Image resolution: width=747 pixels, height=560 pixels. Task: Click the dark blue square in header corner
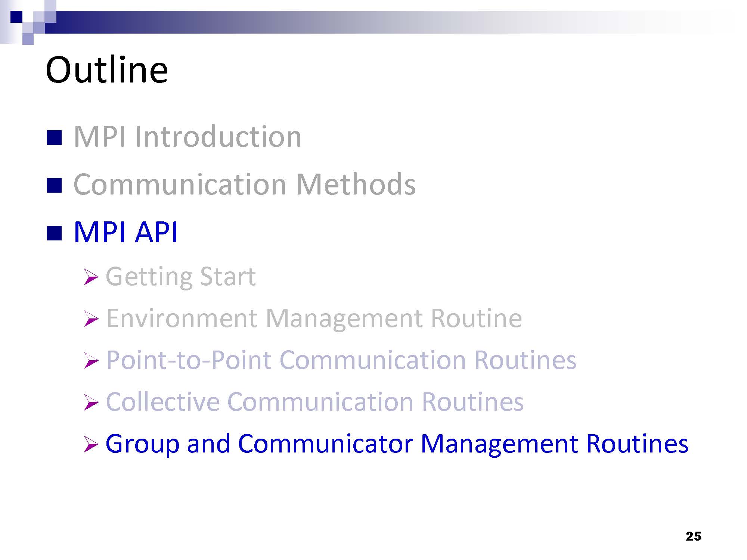[x=17, y=17]
